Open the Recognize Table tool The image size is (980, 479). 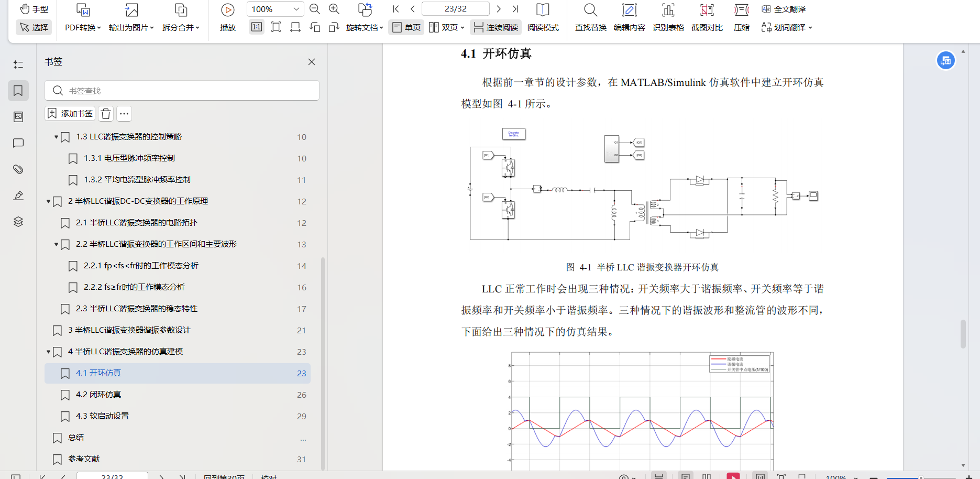[668, 17]
